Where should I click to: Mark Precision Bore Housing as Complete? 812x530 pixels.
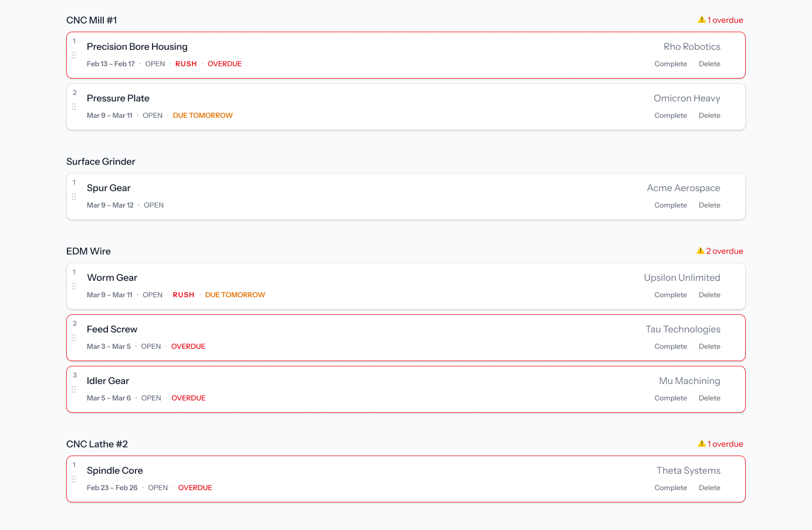pos(671,63)
